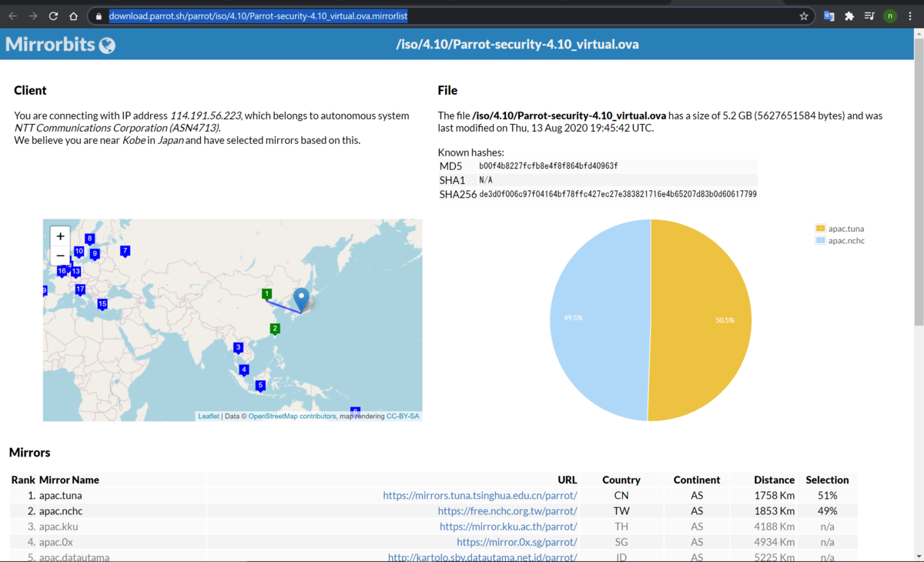Click the 'Mirror Name' column header
The image size is (924, 562).
tap(69, 480)
